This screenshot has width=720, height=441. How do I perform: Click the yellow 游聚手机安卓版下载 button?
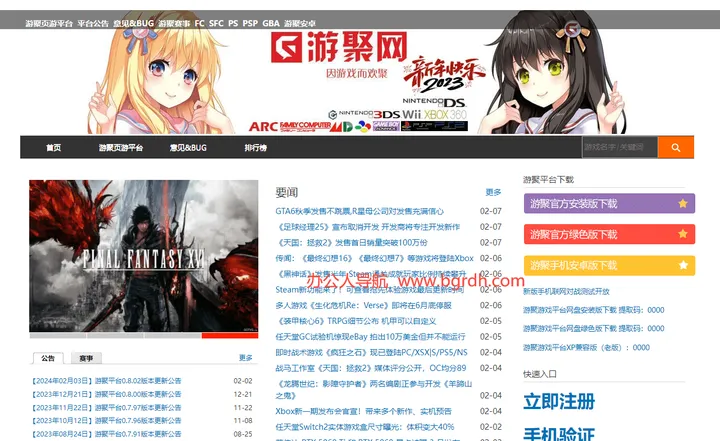click(x=609, y=265)
